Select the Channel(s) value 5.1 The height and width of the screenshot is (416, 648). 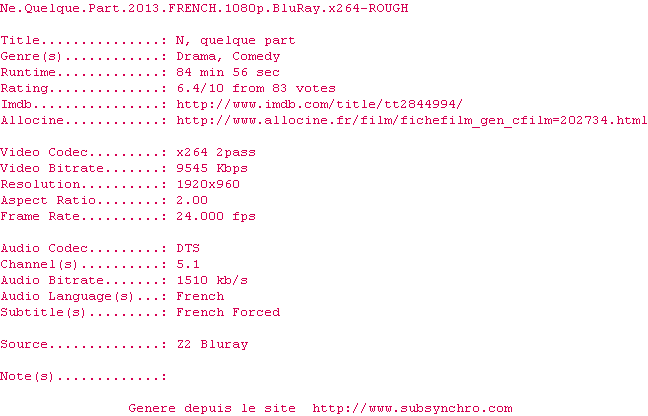[x=188, y=264]
